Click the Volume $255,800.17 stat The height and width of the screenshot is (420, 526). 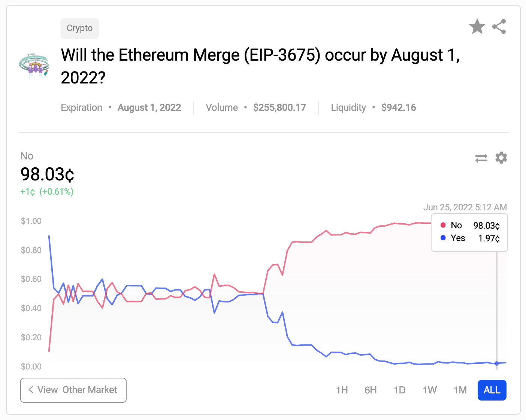point(256,108)
